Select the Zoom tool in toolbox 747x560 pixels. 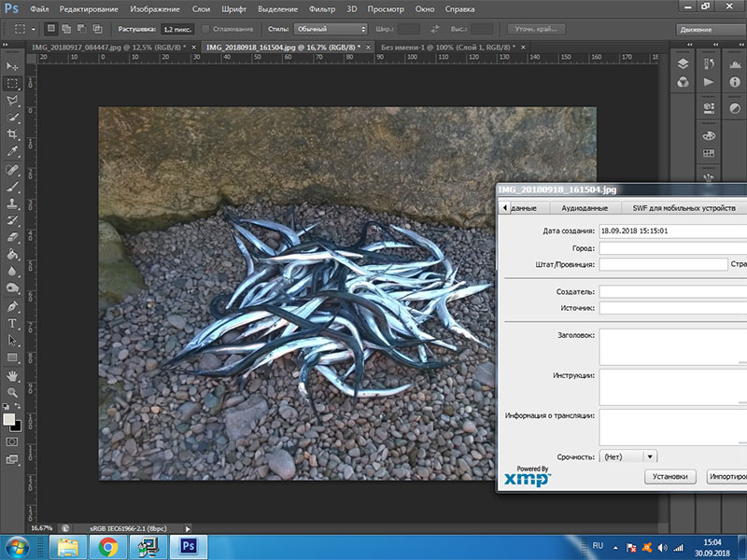13,393
